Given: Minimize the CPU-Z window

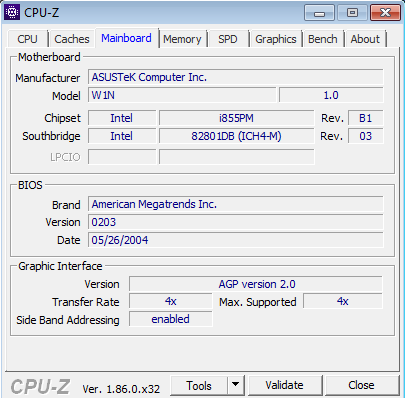Looking at the screenshot, I should 319,13.
